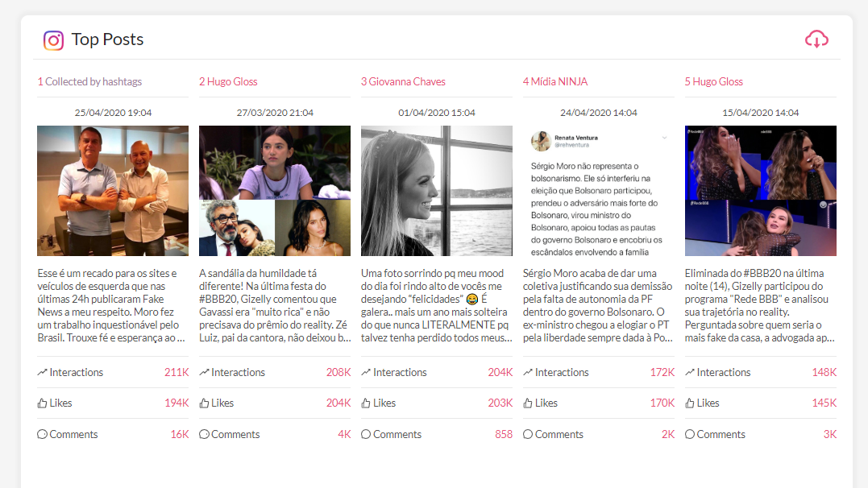Open the '1 Collected by hashtags' link
868x488 pixels.
click(x=89, y=82)
